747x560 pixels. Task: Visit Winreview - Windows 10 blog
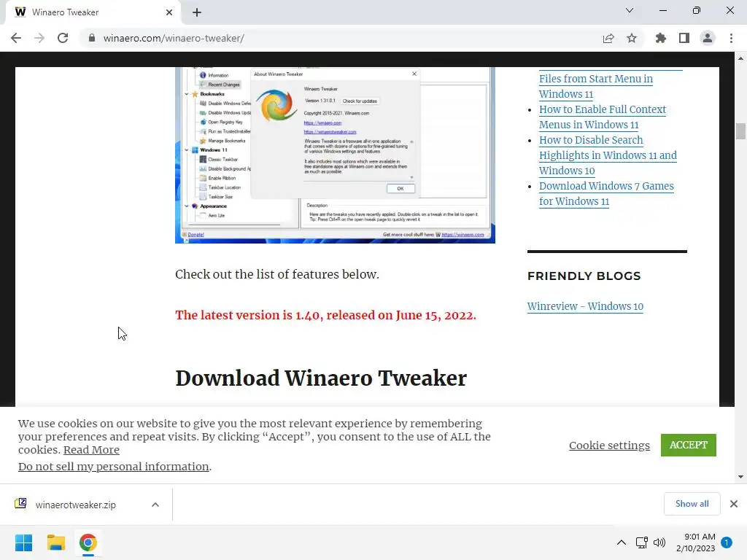(585, 306)
